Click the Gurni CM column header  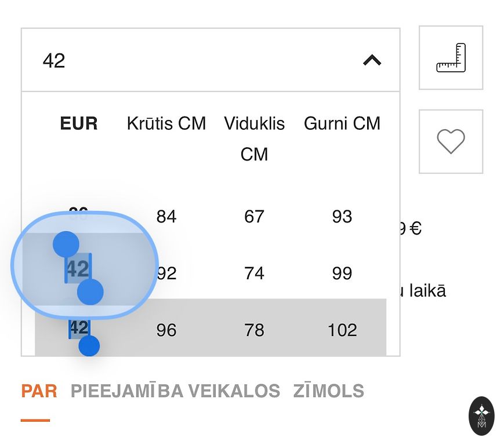click(x=342, y=123)
